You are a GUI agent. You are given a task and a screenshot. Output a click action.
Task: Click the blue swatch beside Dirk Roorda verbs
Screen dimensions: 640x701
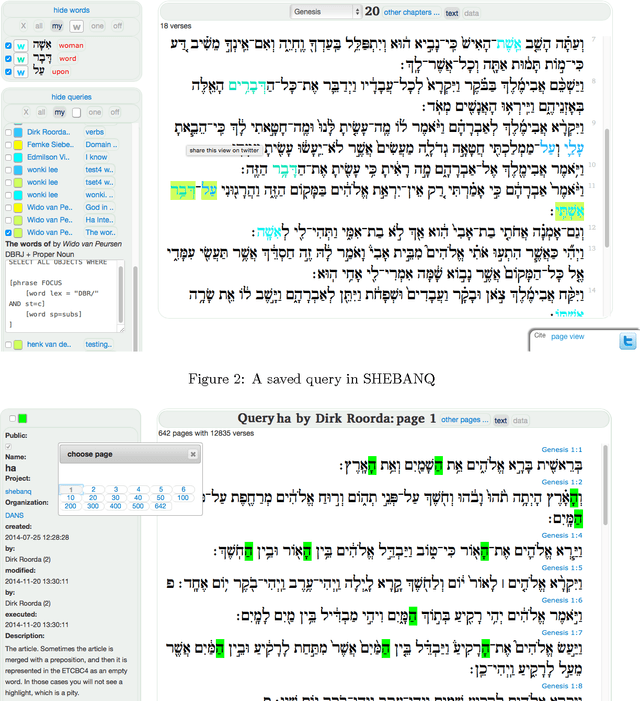[18, 132]
